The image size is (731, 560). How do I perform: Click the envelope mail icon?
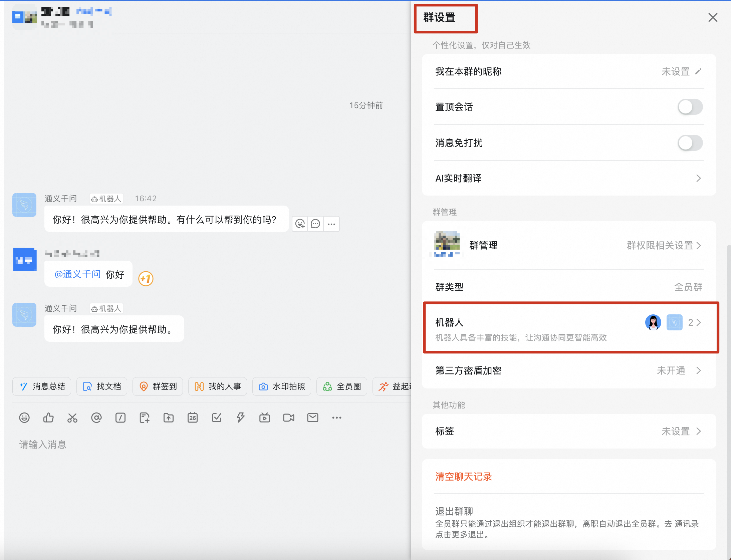pyautogui.click(x=313, y=418)
